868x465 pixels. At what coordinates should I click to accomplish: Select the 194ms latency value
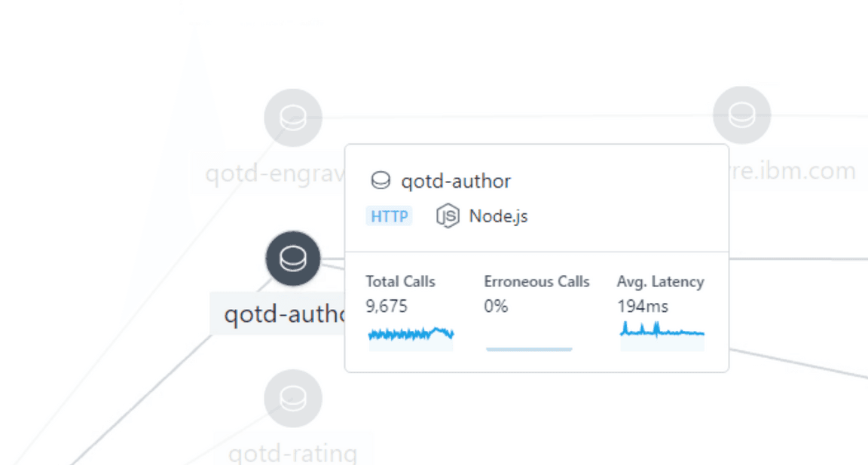click(x=642, y=306)
